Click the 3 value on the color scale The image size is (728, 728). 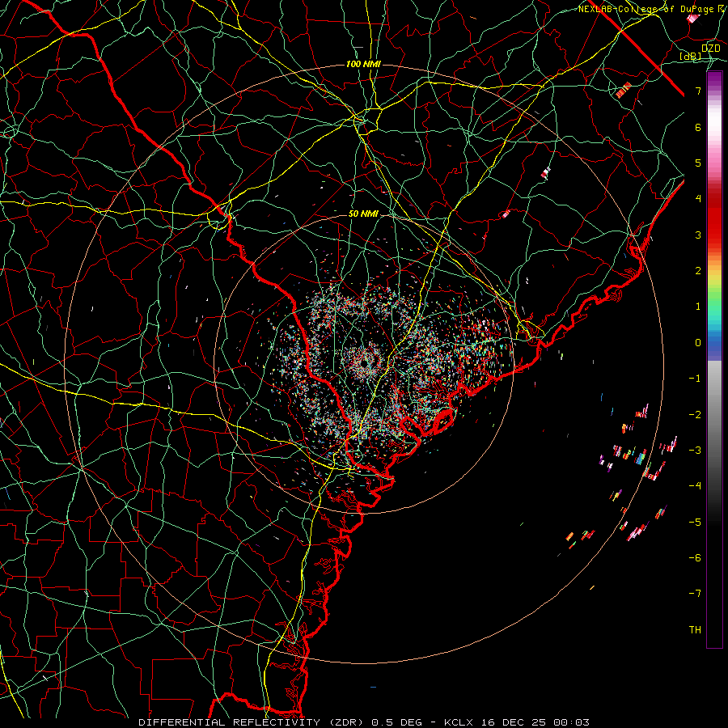pos(698,235)
